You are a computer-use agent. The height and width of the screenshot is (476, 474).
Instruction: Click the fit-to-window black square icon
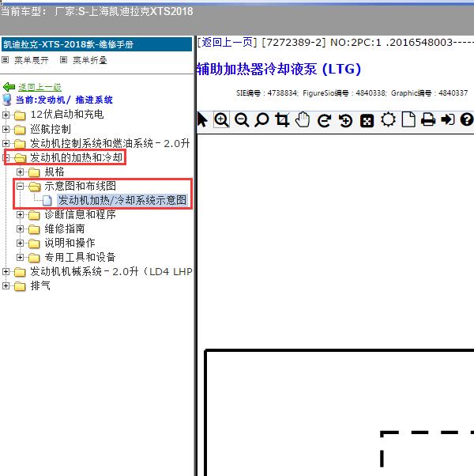(x=367, y=121)
